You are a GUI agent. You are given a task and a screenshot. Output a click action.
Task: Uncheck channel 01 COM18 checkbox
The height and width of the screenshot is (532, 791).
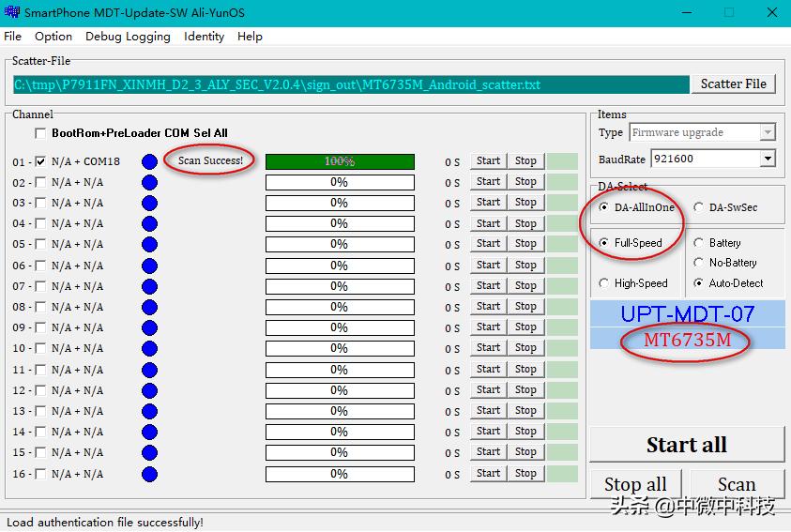(40, 161)
